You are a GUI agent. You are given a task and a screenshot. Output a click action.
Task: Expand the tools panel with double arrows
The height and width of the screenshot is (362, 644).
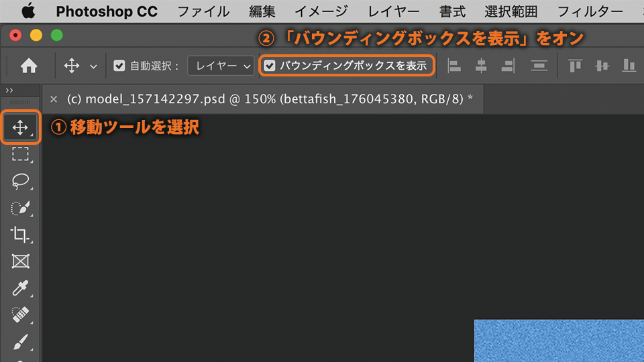(9, 90)
